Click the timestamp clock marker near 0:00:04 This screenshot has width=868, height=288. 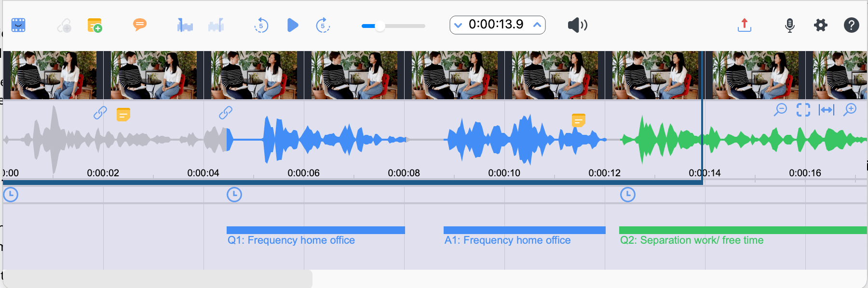tap(234, 195)
